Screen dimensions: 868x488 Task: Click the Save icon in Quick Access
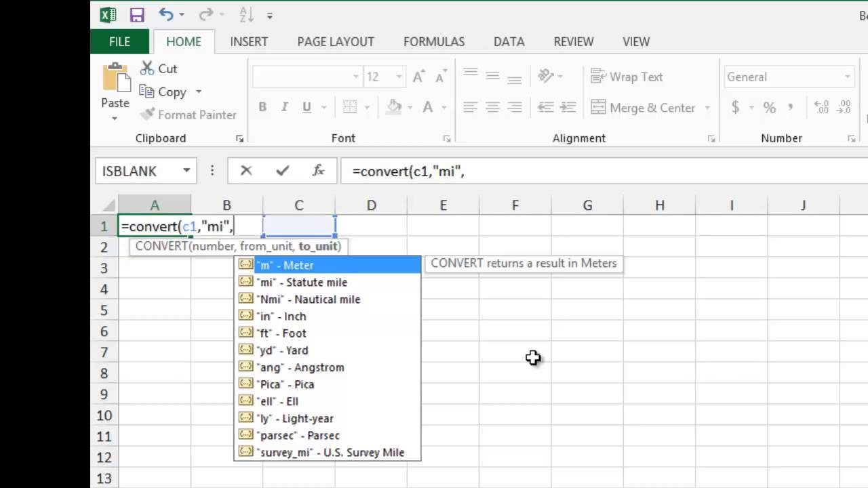click(x=137, y=15)
